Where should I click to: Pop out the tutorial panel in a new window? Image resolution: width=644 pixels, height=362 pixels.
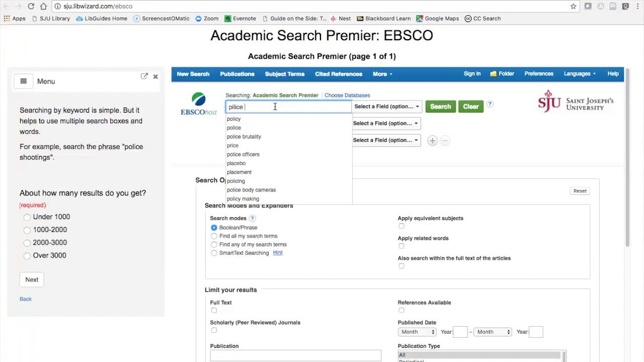point(144,76)
